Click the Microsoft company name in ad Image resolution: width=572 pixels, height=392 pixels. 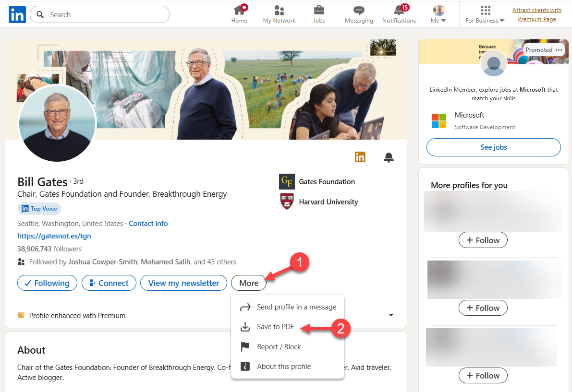469,115
